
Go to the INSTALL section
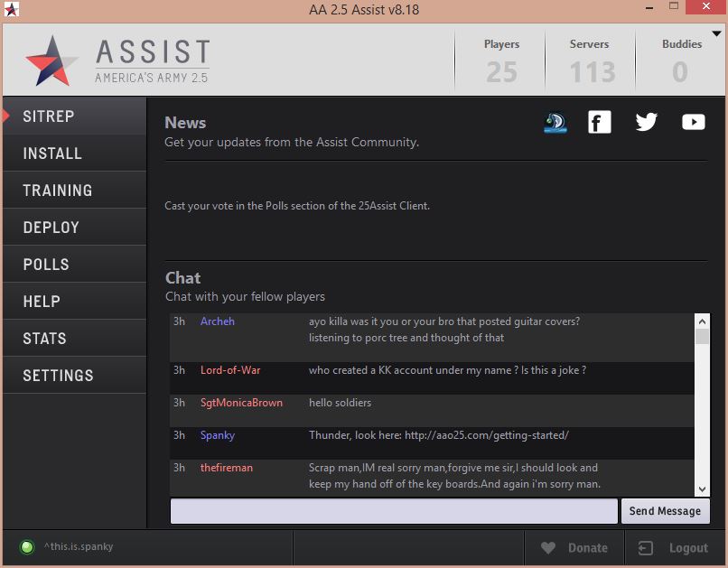tap(75, 154)
